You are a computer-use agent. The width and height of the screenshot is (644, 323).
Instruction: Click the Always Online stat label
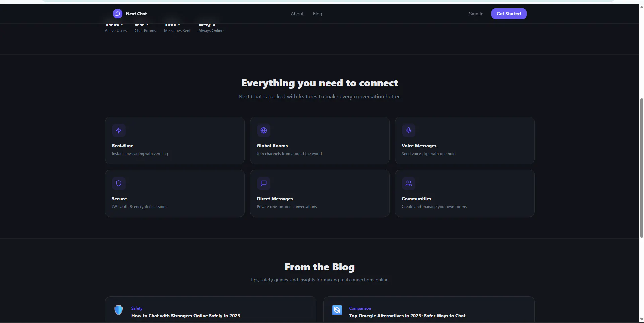pos(211,31)
